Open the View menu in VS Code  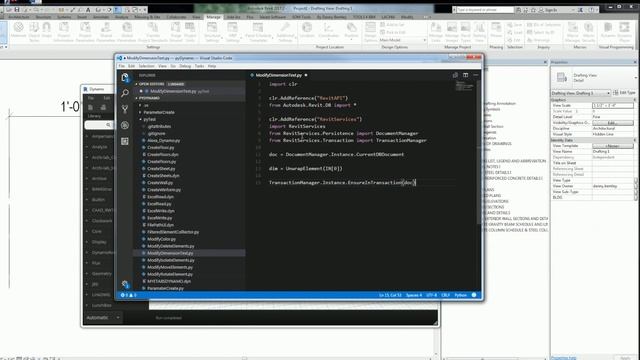162,66
